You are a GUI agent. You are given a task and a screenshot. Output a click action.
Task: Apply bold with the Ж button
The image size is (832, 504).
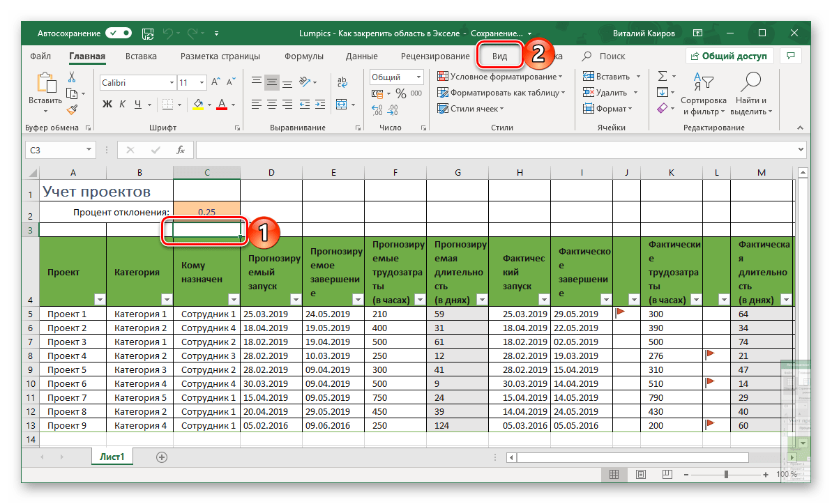pos(107,105)
